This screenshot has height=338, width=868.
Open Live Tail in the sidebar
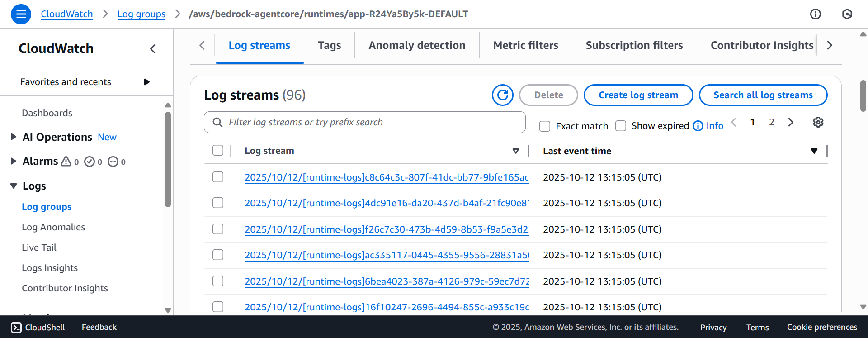(x=39, y=248)
